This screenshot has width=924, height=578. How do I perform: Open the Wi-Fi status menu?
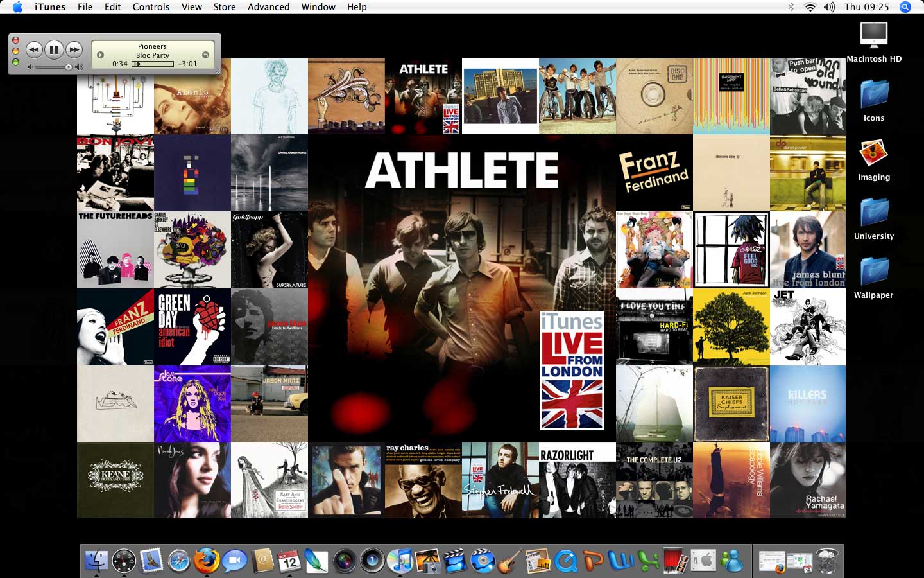point(810,7)
